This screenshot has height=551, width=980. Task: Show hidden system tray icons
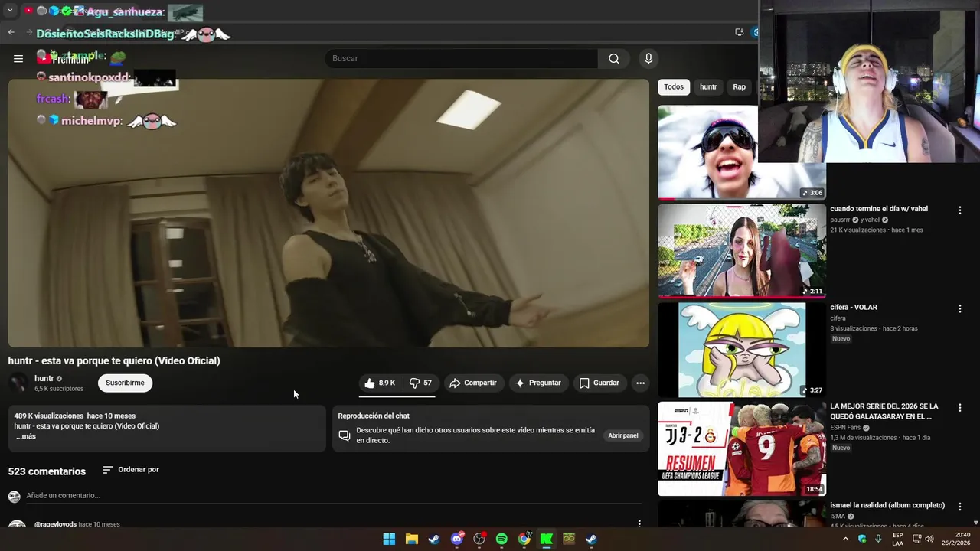click(x=845, y=539)
